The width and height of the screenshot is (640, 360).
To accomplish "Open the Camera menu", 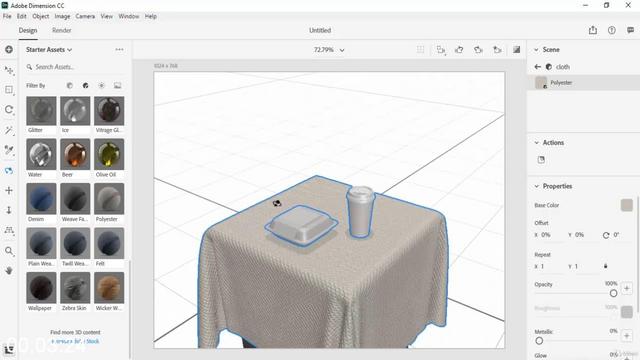I will pyautogui.click(x=85, y=16).
